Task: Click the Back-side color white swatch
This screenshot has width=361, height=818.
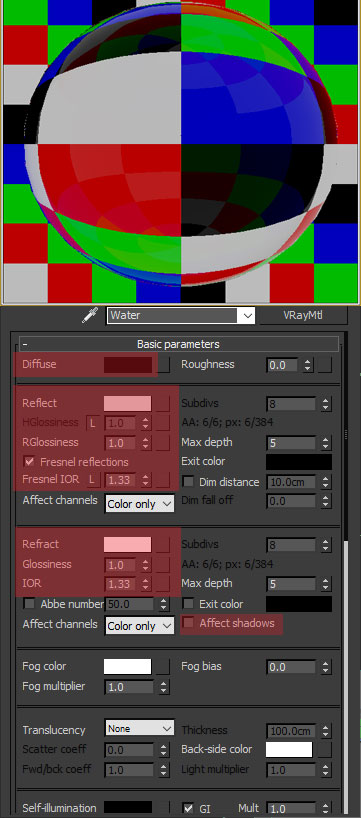Action: pyautogui.click(x=289, y=750)
